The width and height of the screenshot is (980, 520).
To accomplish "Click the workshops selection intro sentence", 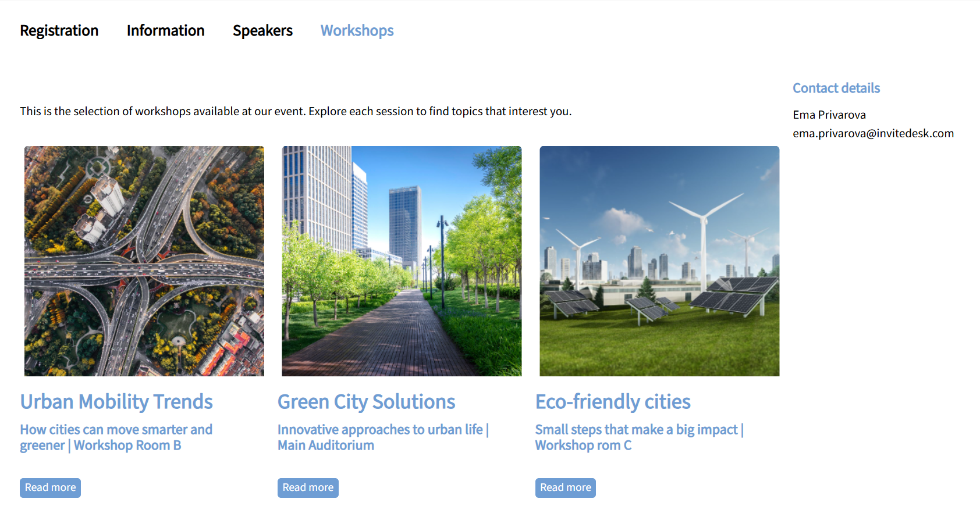I will pyautogui.click(x=296, y=112).
